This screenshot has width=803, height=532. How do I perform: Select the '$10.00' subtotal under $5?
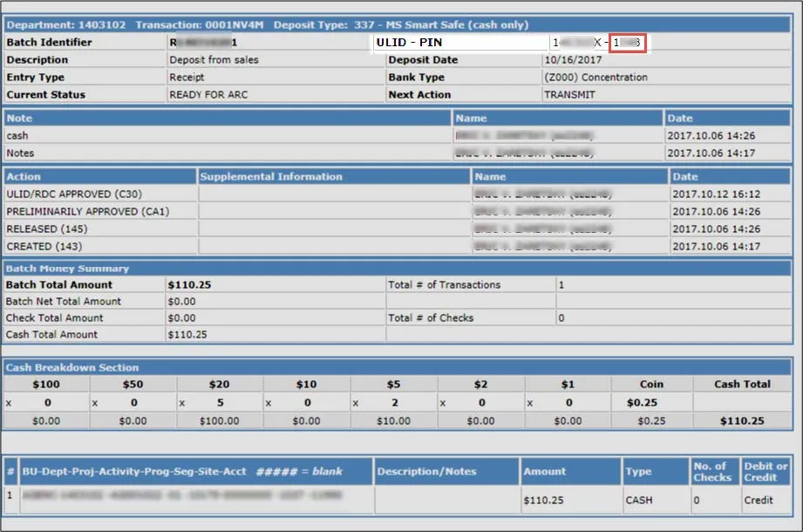[393, 421]
